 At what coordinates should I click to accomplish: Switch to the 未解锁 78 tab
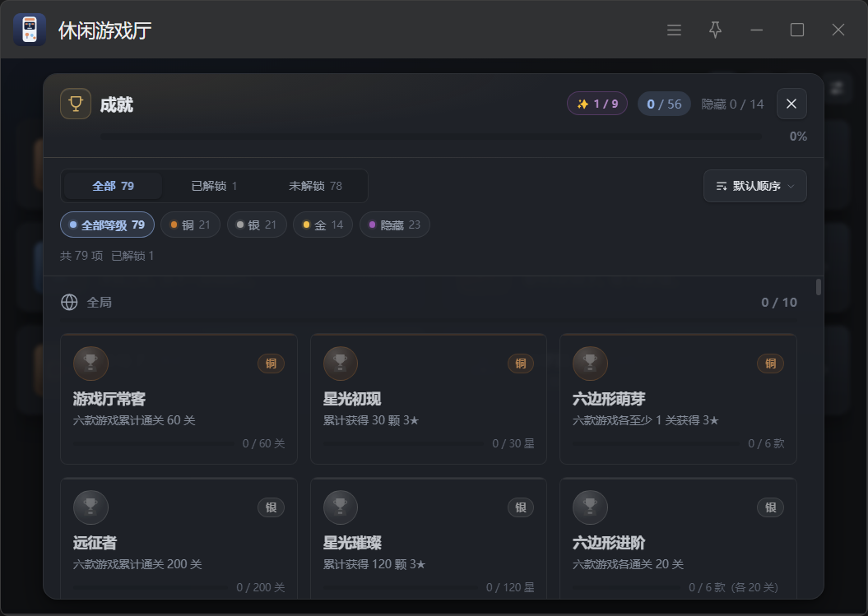pyautogui.click(x=315, y=186)
